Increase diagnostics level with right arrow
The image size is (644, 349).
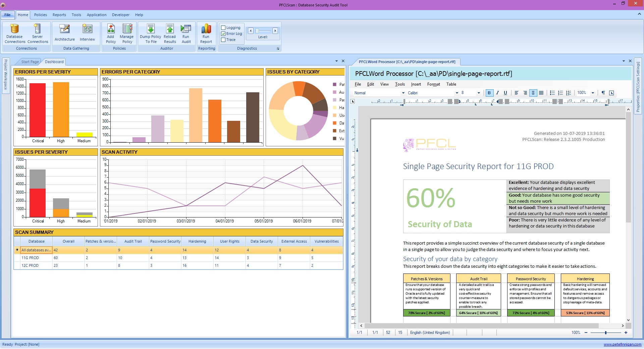275,31
